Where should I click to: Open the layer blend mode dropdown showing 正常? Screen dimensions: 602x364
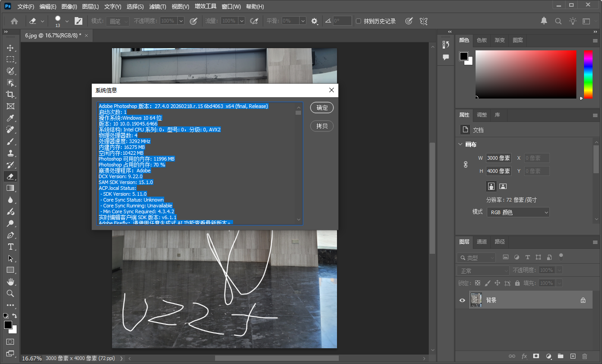pyautogui.click(x=483, y=270)
